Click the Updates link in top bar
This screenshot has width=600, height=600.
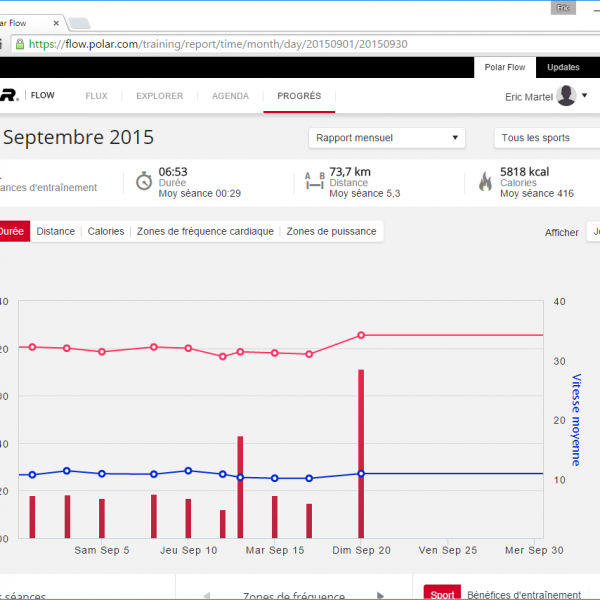point(563,67)
